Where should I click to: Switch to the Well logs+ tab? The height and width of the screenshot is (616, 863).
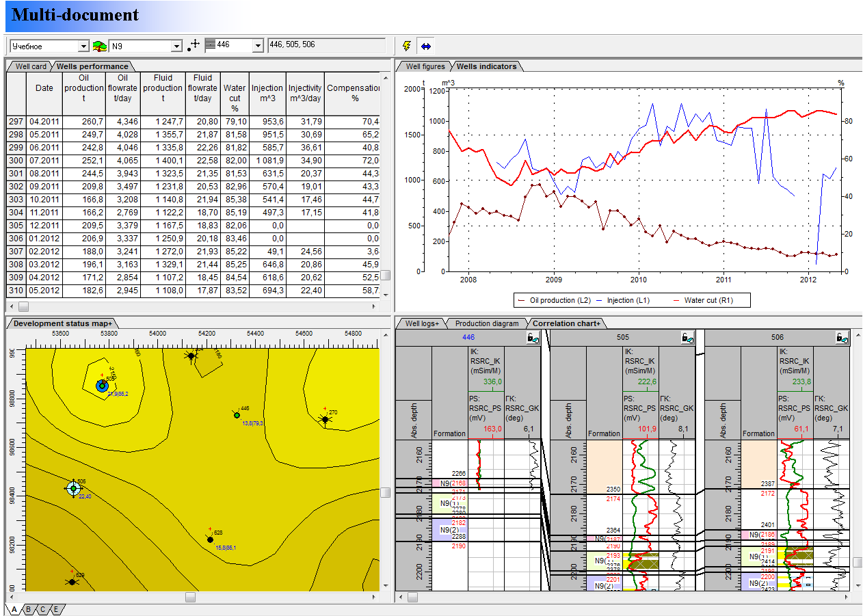(422, 323)
